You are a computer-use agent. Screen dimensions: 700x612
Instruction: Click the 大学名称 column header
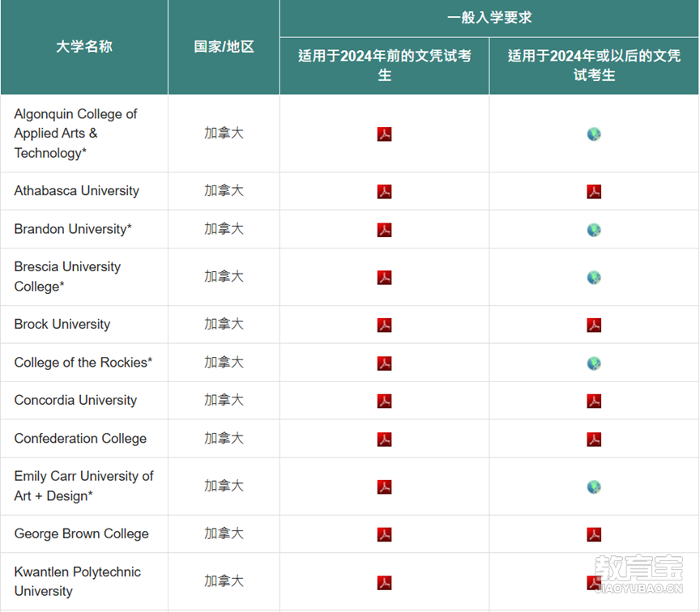click(x=84, y=46)
